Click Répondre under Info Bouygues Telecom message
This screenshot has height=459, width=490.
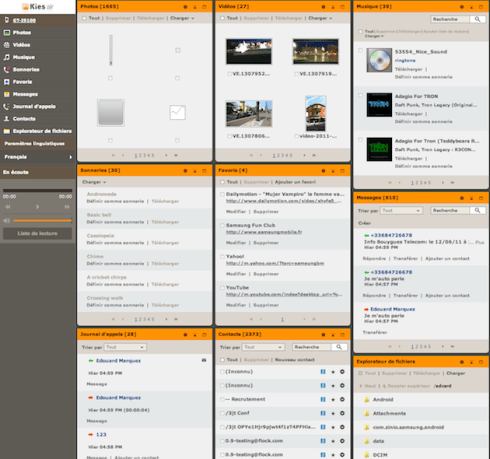coord(374,258)
